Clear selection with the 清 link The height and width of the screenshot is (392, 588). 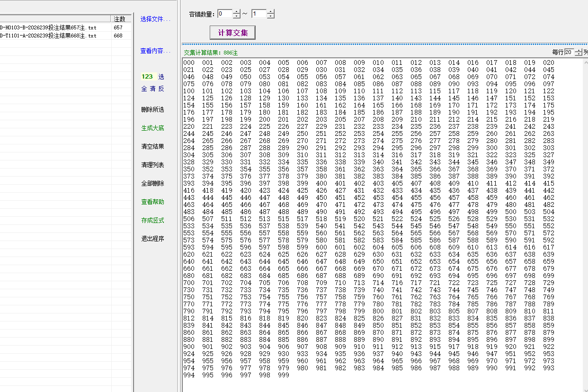coord(153,89)
